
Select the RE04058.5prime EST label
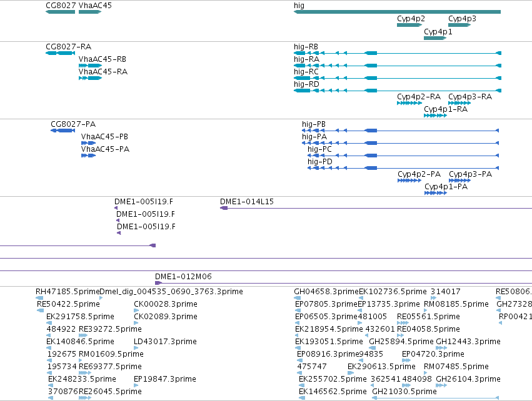click(x=428, y=329)
